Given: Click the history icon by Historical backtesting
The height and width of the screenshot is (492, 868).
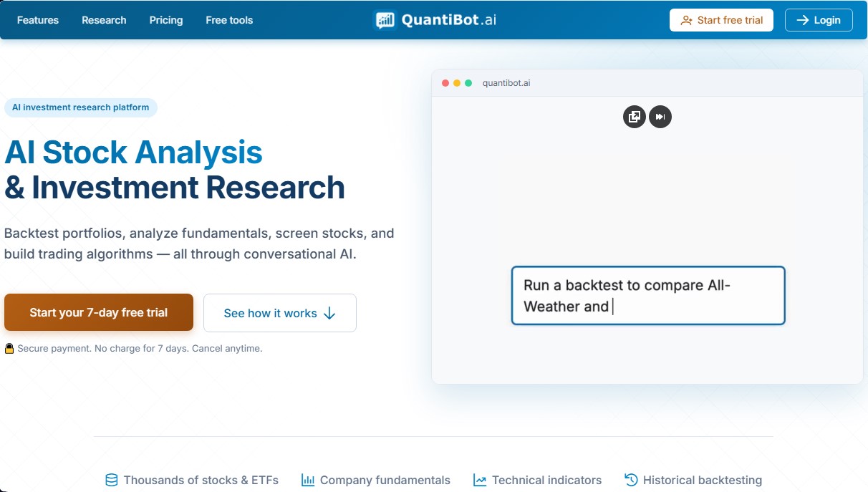Looking at the screenshot, I should [x=631, y=480].
